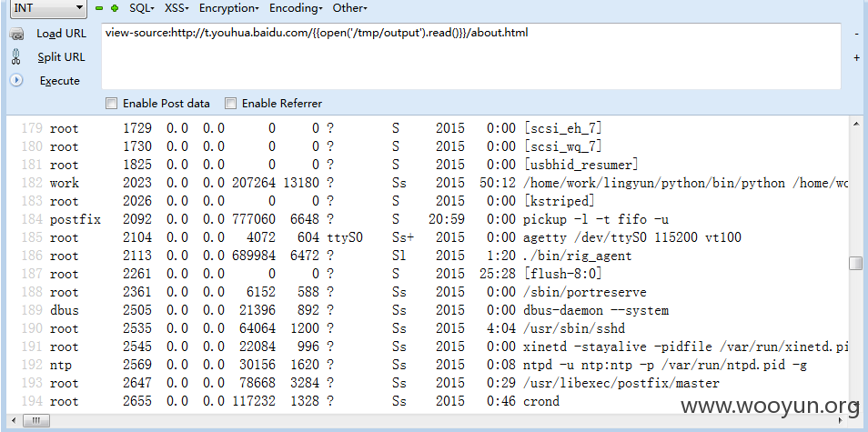Click the 'pickup -l -t fifo -u' command

pyautogui.click(x=596, y=219)
